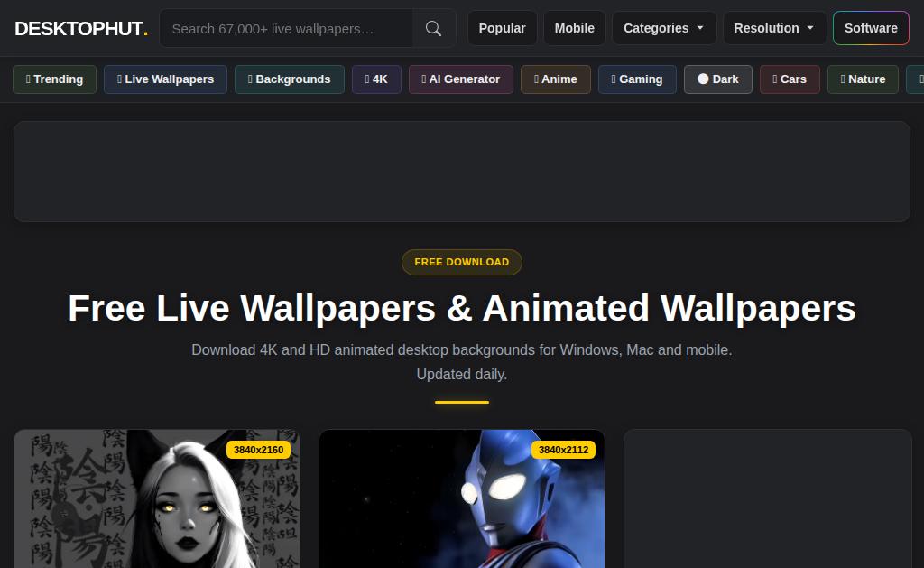Open the Gaming tag chip
This screenshot has width=924, height=568.
pyautogui.click(x=637, y=79)
